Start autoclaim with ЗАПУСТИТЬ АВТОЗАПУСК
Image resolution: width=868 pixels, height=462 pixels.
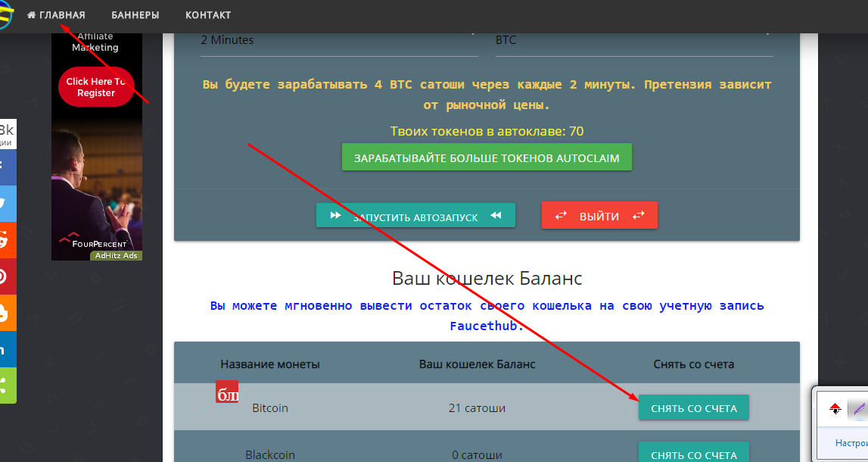415,216
